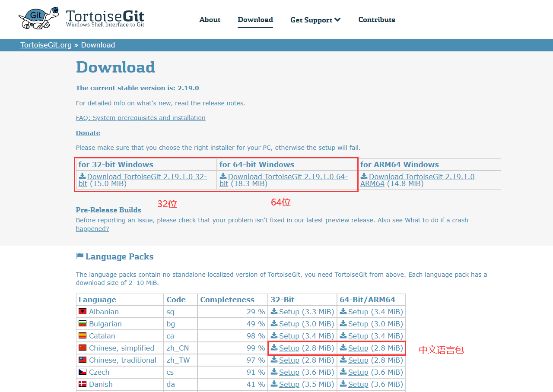
Task: Click download icon for Danish 32-Bit setup
Action: point(274,384)
